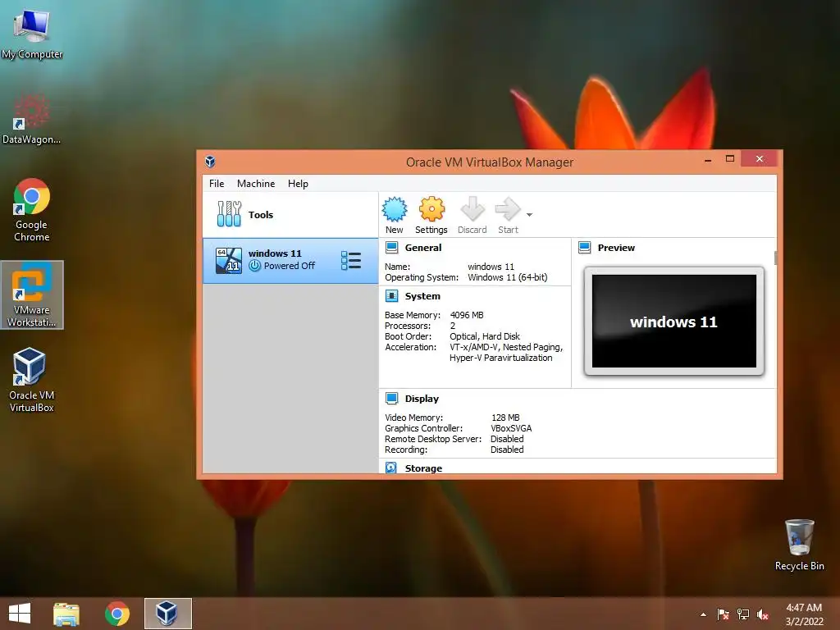Minimize the VirtualBox Manager window
840x630 pixels.
tap(708, 159)
